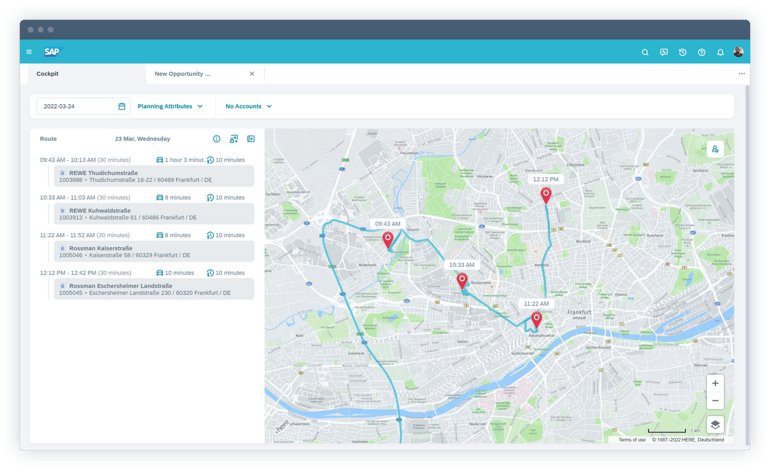The height and width of the screenshot is (470, 770).
Task: Click the SAP logo
Action: 52,52
